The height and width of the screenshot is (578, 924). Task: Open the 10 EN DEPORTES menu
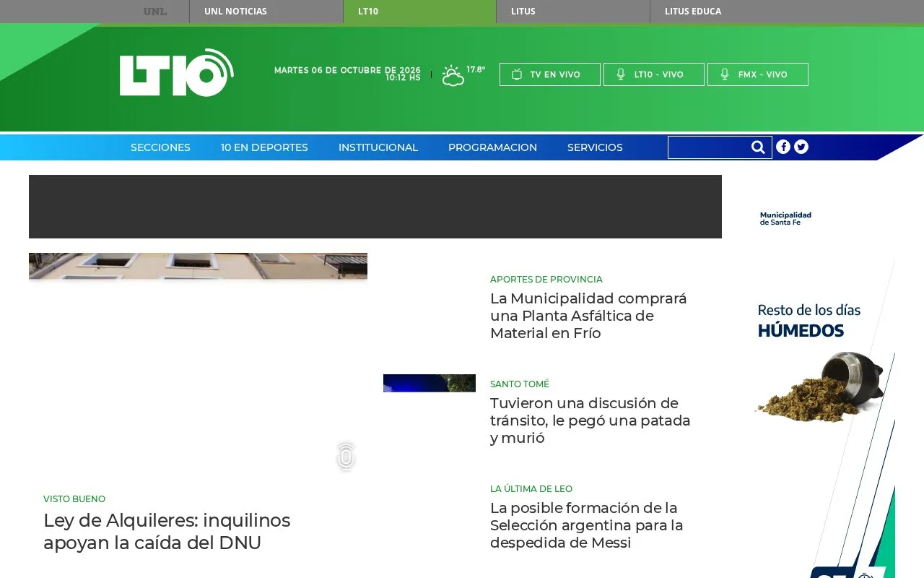[264, 147]
